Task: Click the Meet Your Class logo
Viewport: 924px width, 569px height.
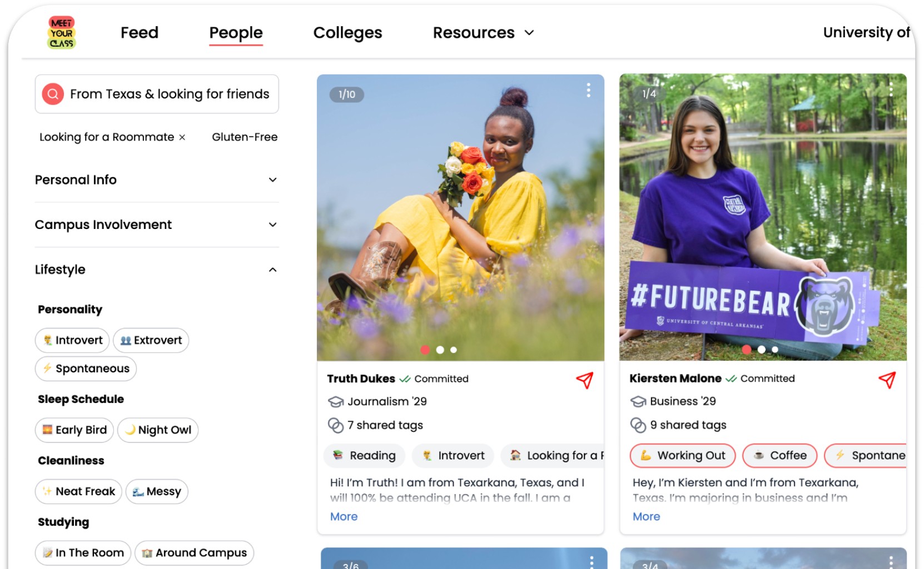Action: point(62,33)
